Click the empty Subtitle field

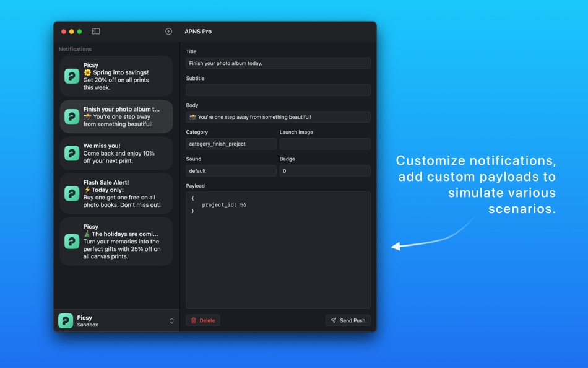277,90
